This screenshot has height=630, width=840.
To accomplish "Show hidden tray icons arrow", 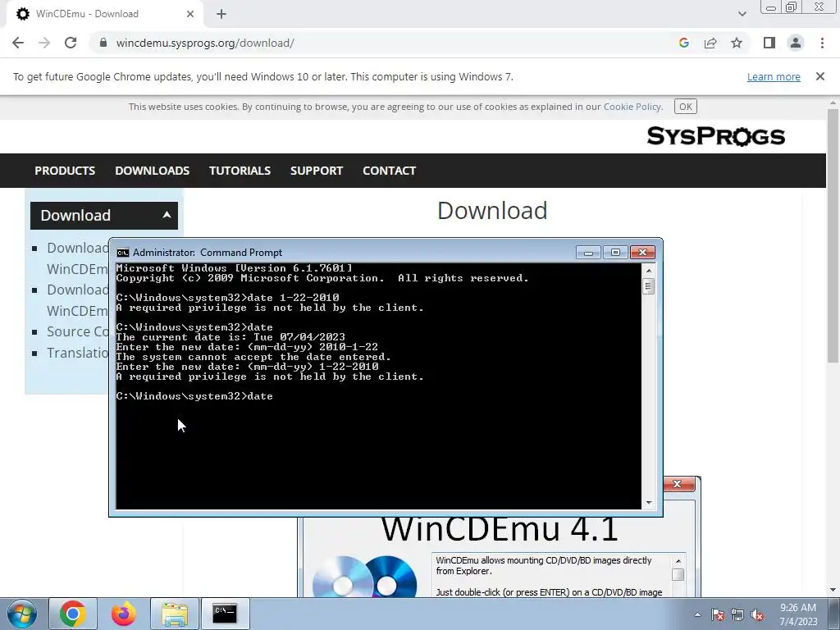I will click(697, 614).
